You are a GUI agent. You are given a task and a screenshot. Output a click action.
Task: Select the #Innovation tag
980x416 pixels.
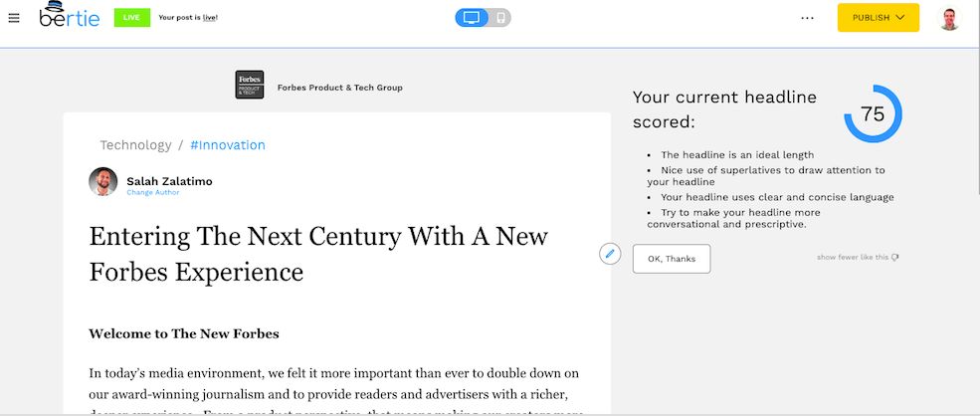228,145
